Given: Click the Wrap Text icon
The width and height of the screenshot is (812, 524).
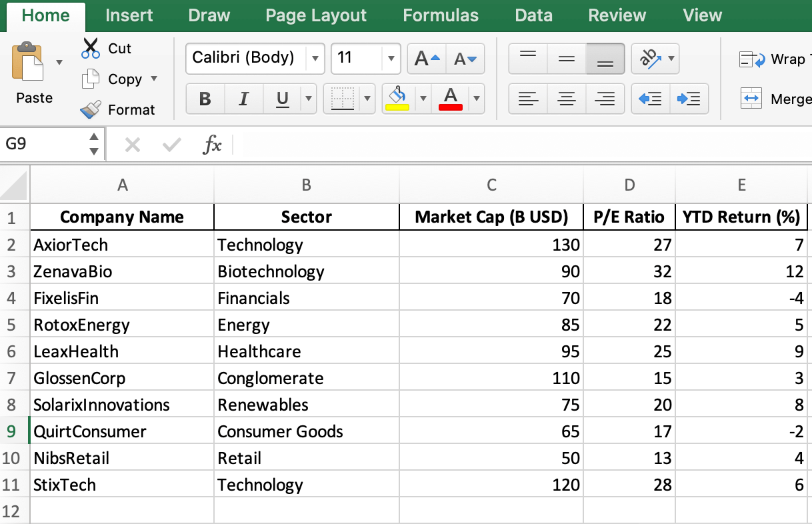Looking at the screenshot, I should tap(752, 60).
